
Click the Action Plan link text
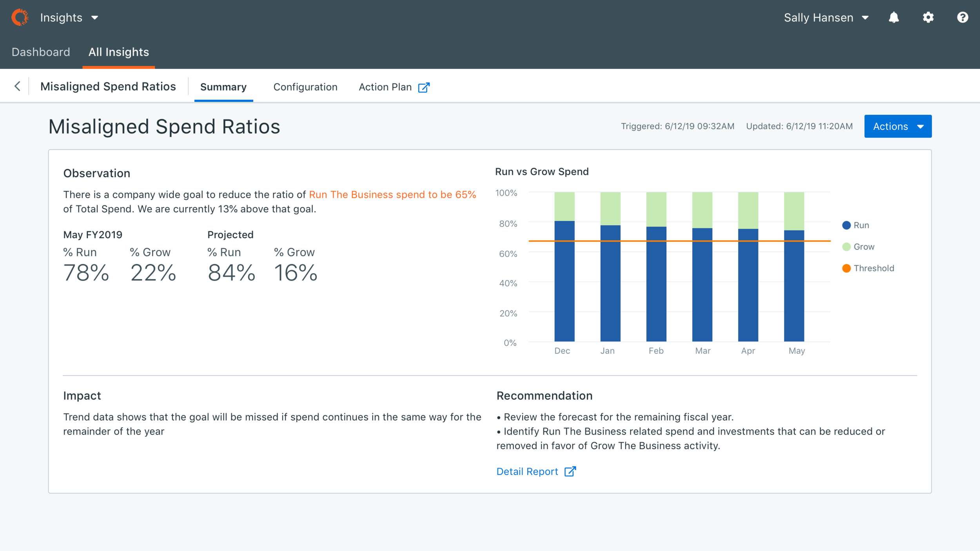[385, 87]
